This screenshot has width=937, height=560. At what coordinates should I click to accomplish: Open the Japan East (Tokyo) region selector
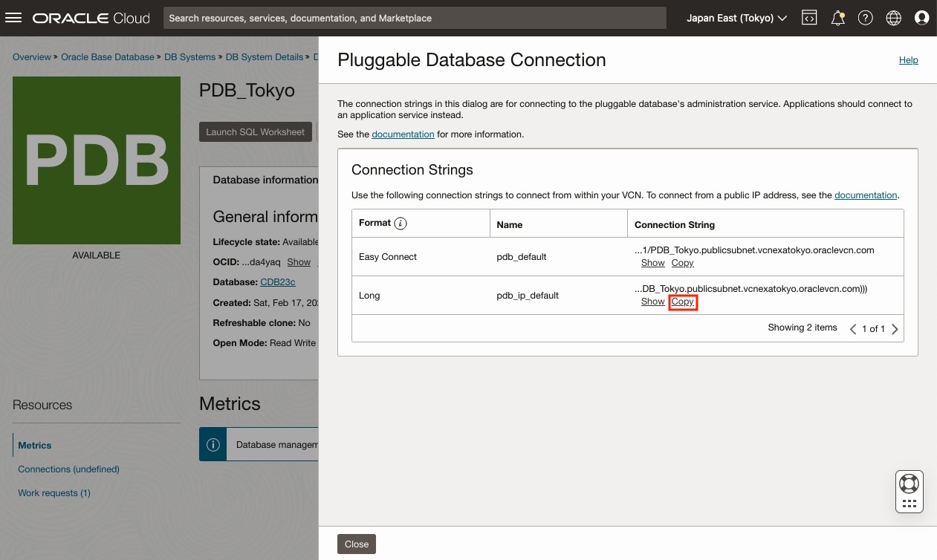(x=736, y=18)
